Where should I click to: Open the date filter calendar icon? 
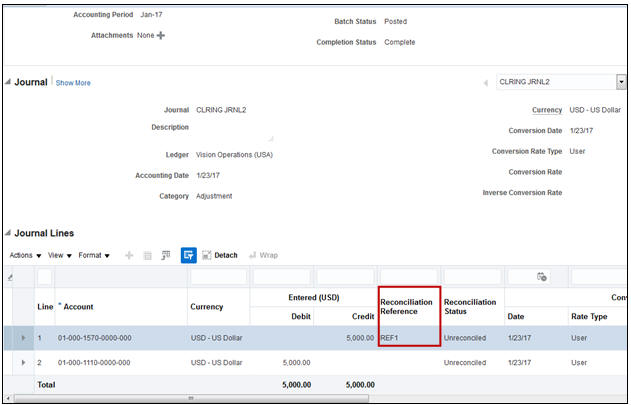pyautogui.click(x=541, y=276)
